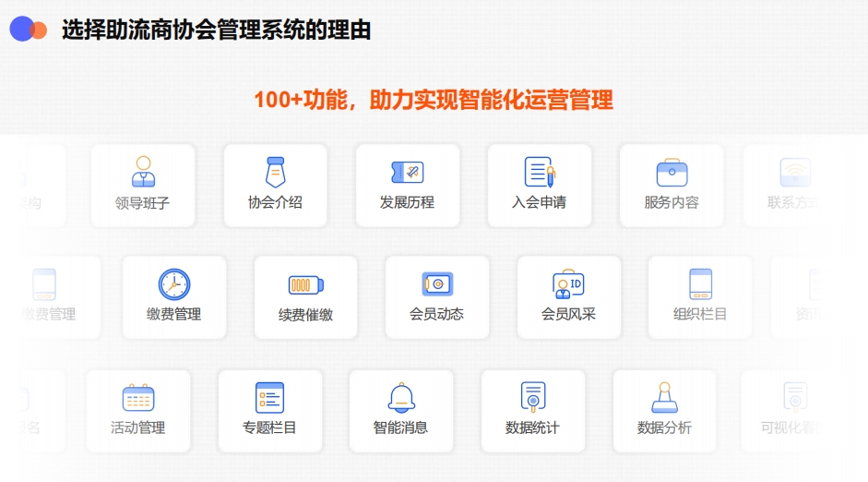Open the 发展历程 ticket icon
The width and height of the screenshot is (868, 482).
click(407, 172)
